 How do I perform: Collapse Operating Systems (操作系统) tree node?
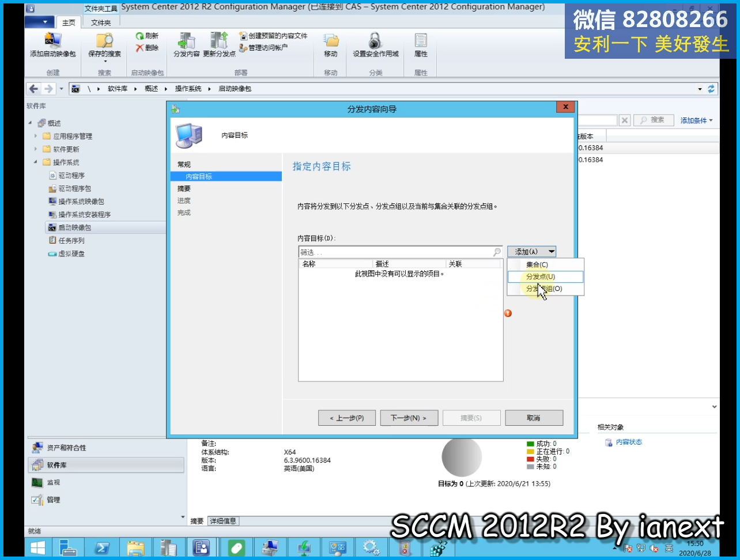[36, 162]
